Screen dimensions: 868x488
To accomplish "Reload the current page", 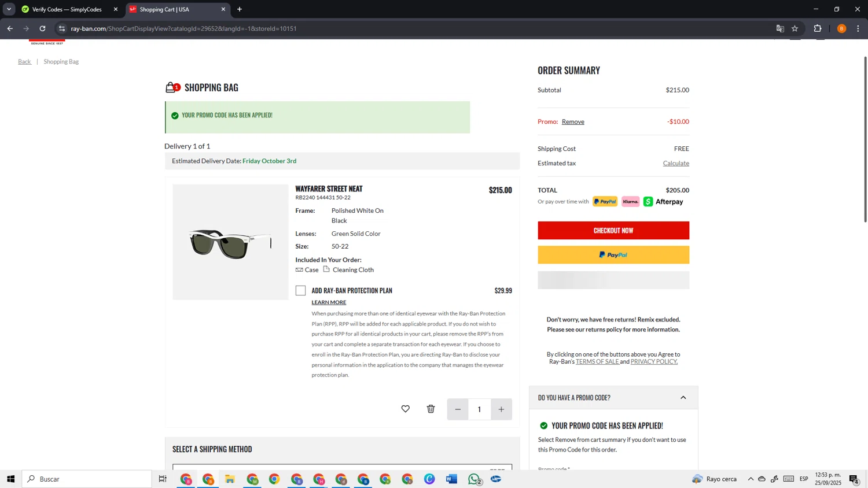I will pyautogui.click(x=42, y=28).
